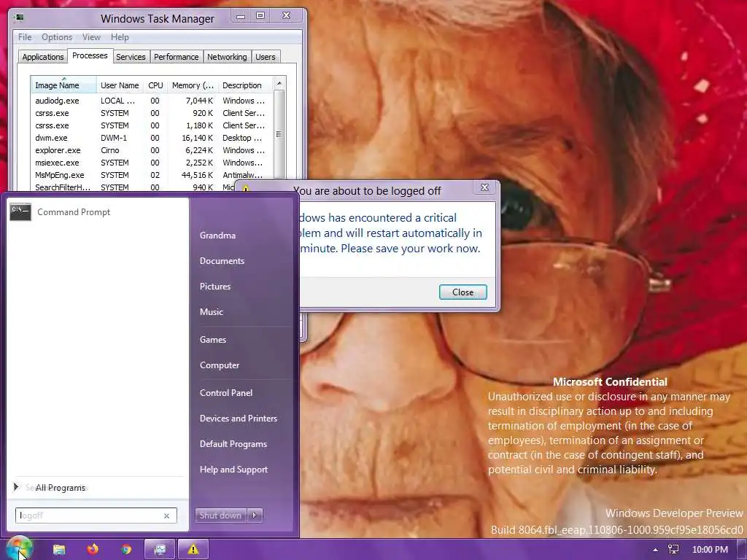The width and height of the screenshot is (747, 560).
Task: Click the process list scroll up arrow
Action: coord(279,83)
